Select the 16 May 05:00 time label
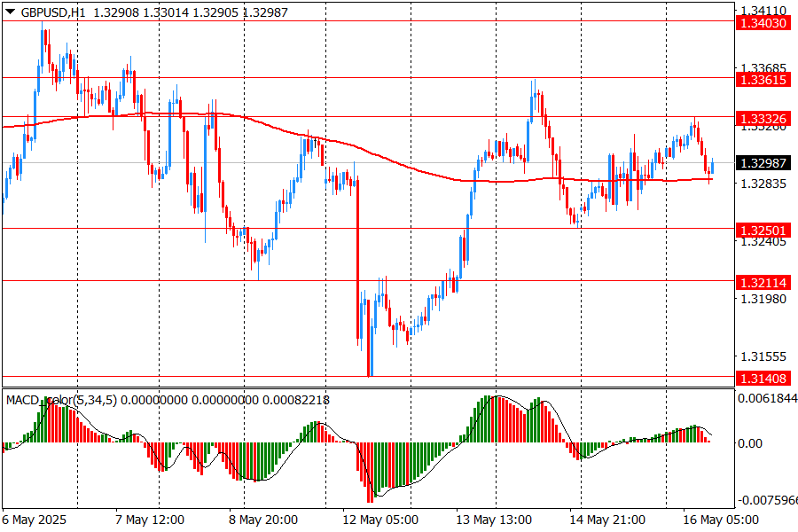Screen dimensions: 798x532 720,520
